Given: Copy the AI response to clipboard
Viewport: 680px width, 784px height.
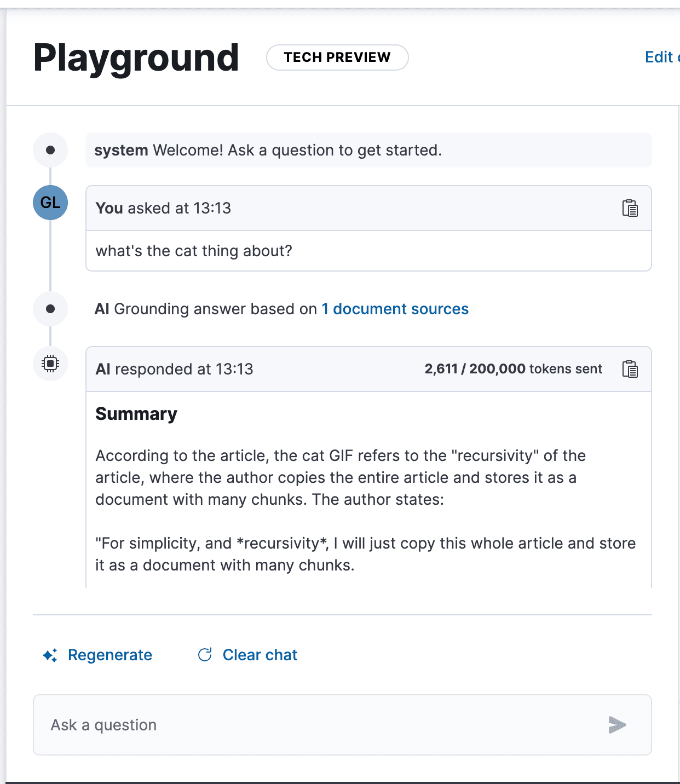Looking at the screenshot, I should 631,370.
